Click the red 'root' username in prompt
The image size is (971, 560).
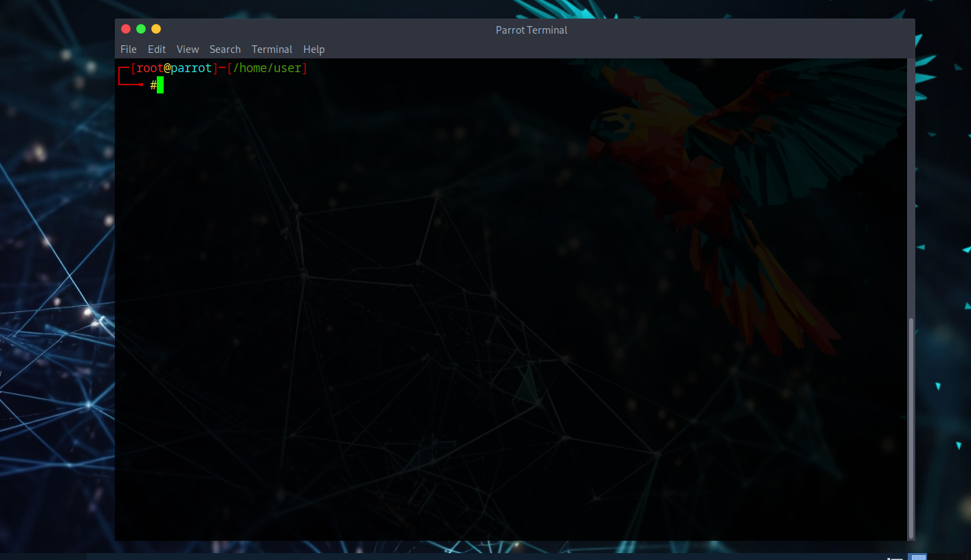tap(150, 68)
